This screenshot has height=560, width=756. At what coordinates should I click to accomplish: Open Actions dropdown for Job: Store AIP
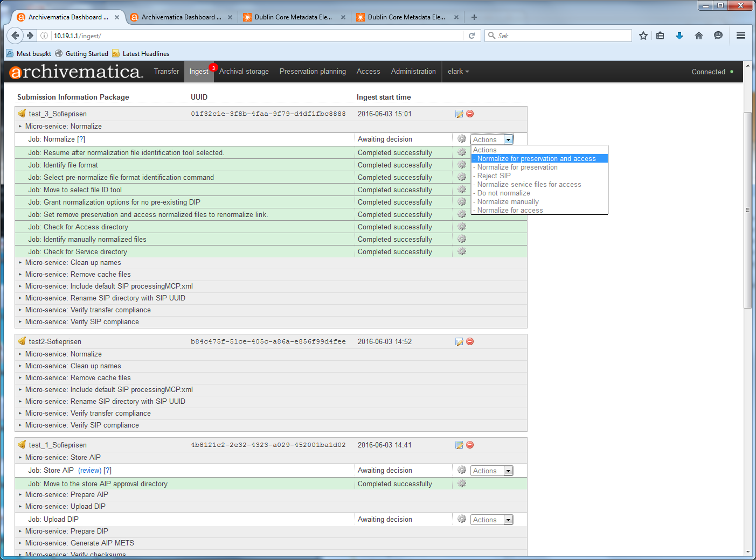(492, 471)
